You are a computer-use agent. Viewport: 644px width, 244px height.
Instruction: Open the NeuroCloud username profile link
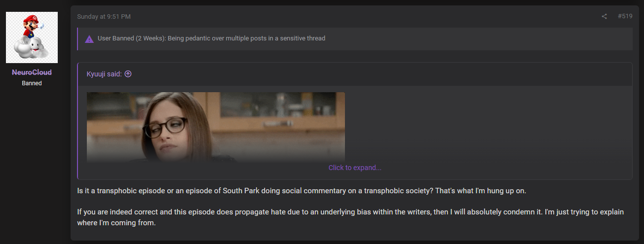(32, 72)
